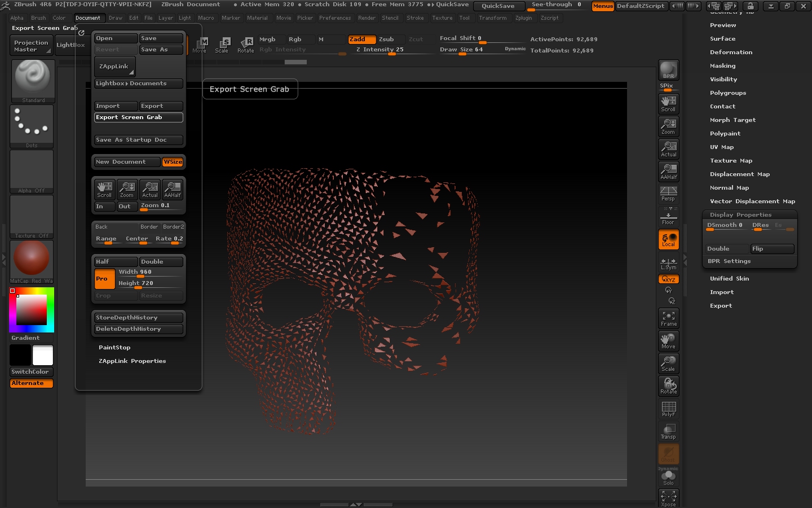This screenshot has height=508, width=812.
Task: Click the Projection Master button
Action: 31,46
